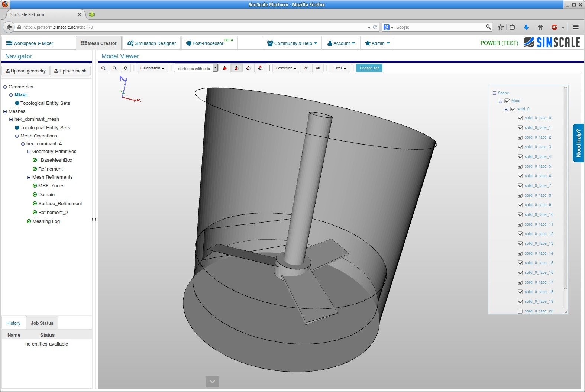Click the zoom out magnifier icon
Image resolution: width=585 pixels, height=392 pixels.
114,68
